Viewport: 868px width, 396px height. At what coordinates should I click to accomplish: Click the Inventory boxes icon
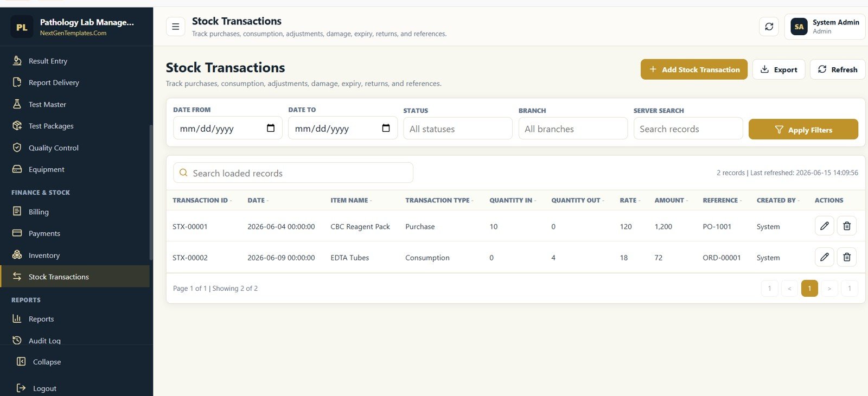(17, 254)
